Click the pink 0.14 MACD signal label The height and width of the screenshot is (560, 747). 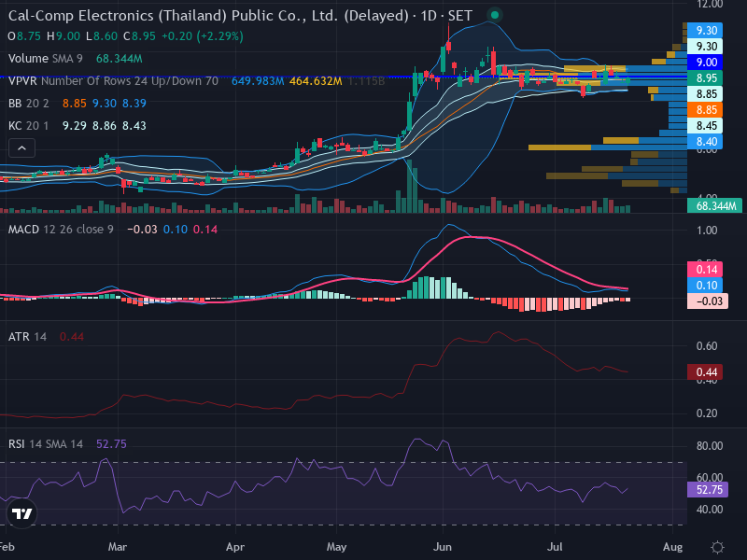coord(705,270)
